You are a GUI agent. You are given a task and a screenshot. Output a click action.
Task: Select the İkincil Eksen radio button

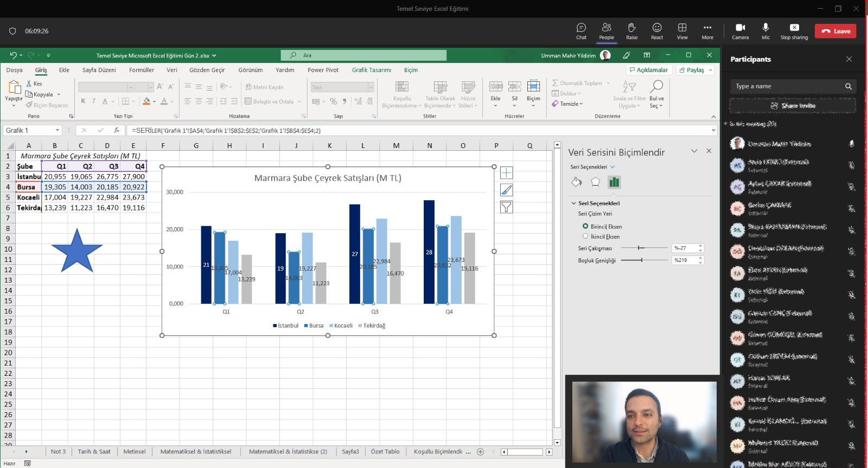tap(585, 236)
